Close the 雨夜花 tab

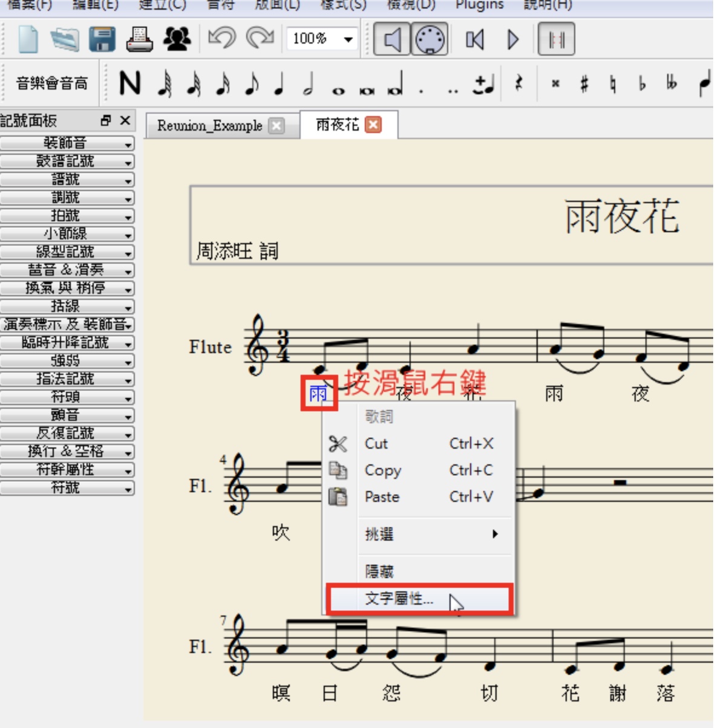coord(374,125)
